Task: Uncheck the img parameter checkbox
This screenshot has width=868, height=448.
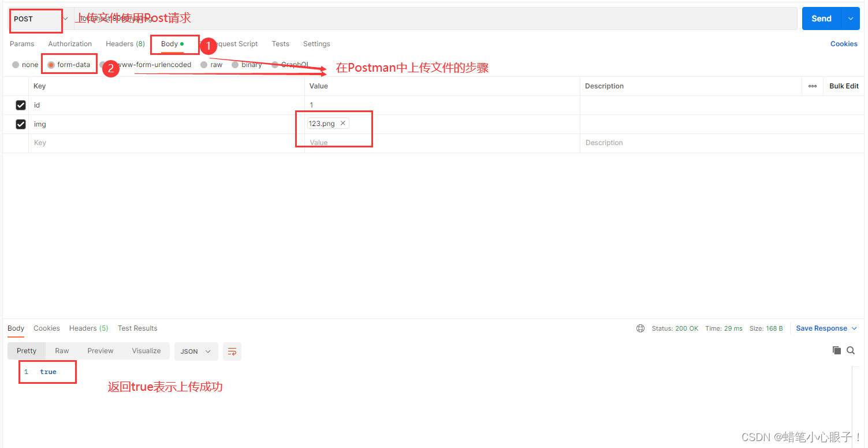Action: (21, 124)
